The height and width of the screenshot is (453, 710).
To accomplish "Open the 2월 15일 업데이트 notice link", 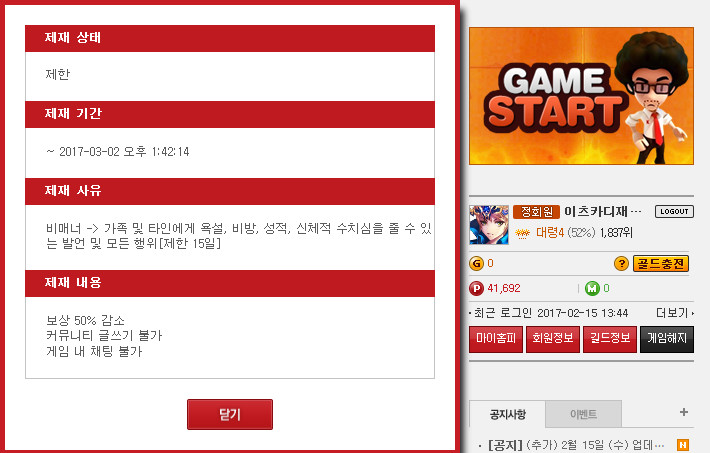I will point(576,445).
